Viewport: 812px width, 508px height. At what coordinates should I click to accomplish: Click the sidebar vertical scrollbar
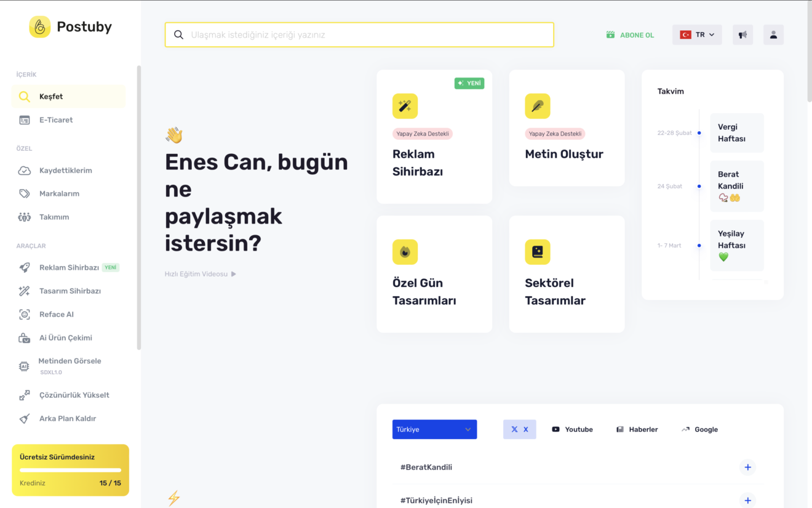coord(139,208)
